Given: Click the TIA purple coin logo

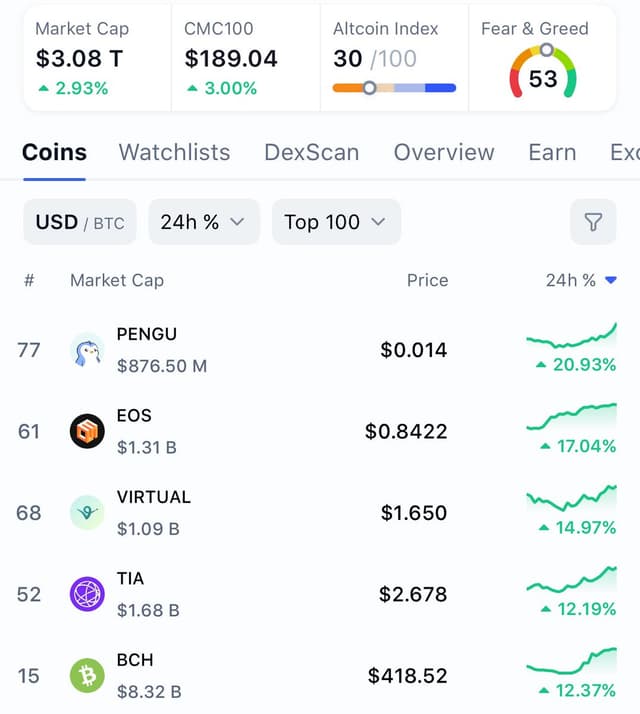Looking at the screenshot, I should (x=87, y=594).
